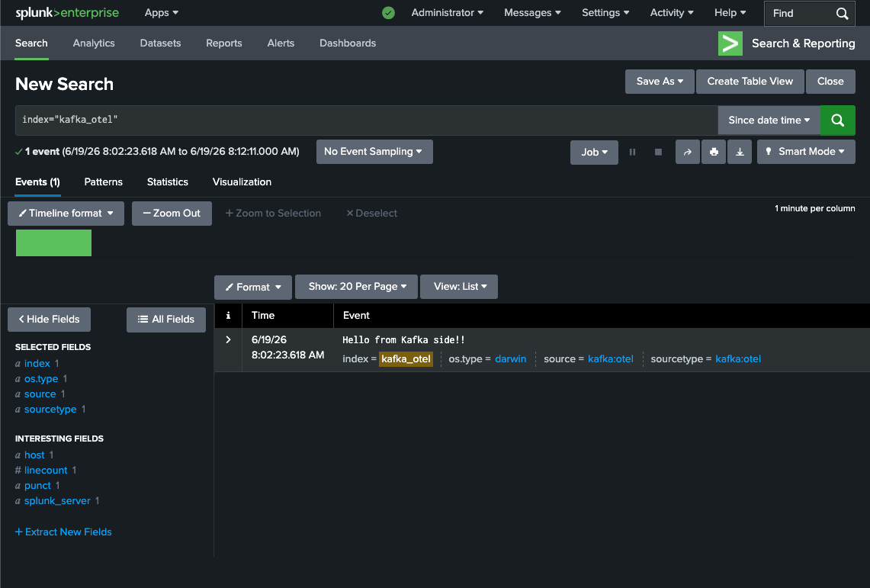Click the 'Hello from Kafka side!!' event text
Viewport: 870px width, 588px height.
pos(403,340)
